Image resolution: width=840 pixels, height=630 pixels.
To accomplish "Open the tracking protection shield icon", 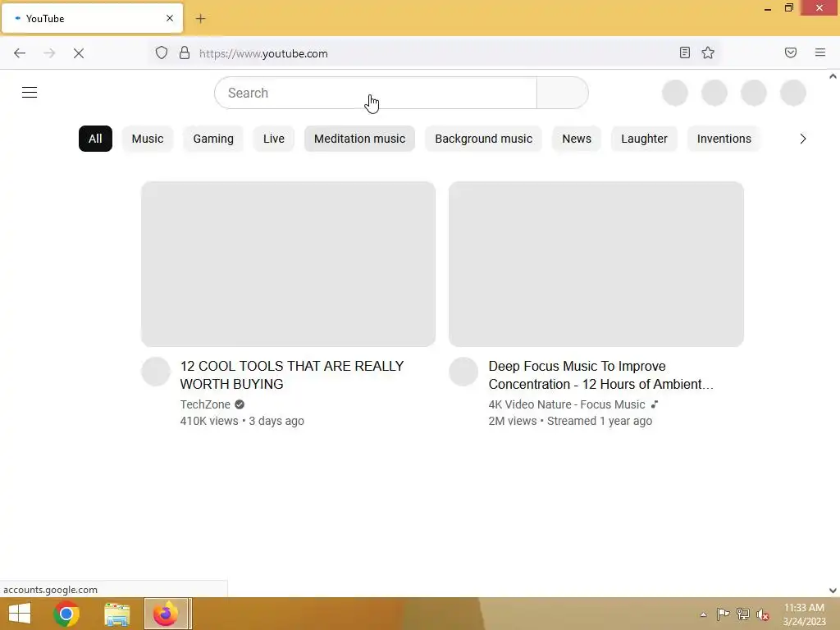I will pyautogui.click(x=162, y=52).
